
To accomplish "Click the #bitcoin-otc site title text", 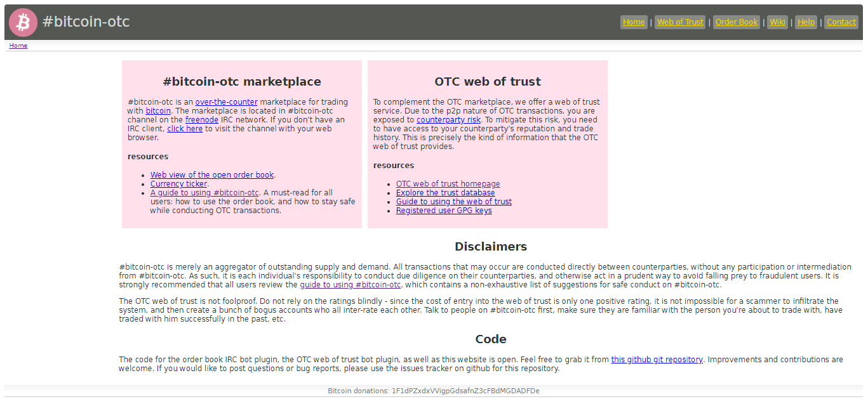I will [86, 22].
